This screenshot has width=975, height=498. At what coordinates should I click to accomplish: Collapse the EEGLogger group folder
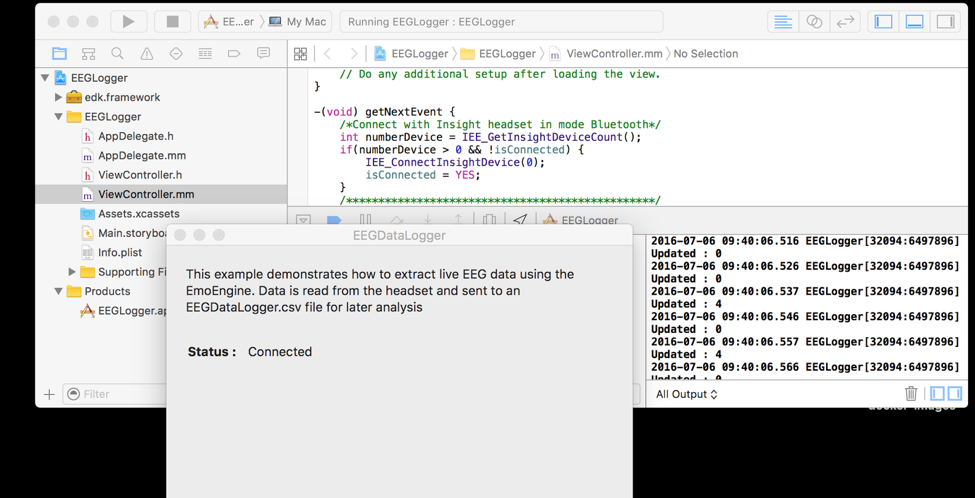point(58,117)
